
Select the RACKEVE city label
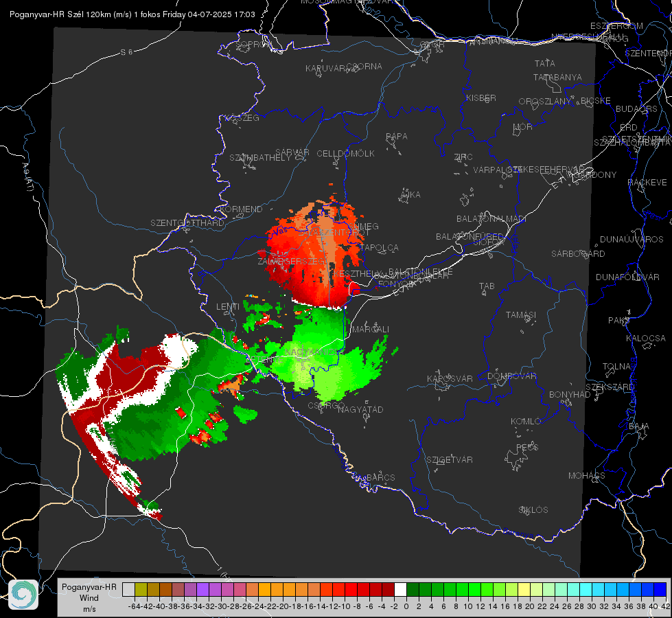(647, 183)
